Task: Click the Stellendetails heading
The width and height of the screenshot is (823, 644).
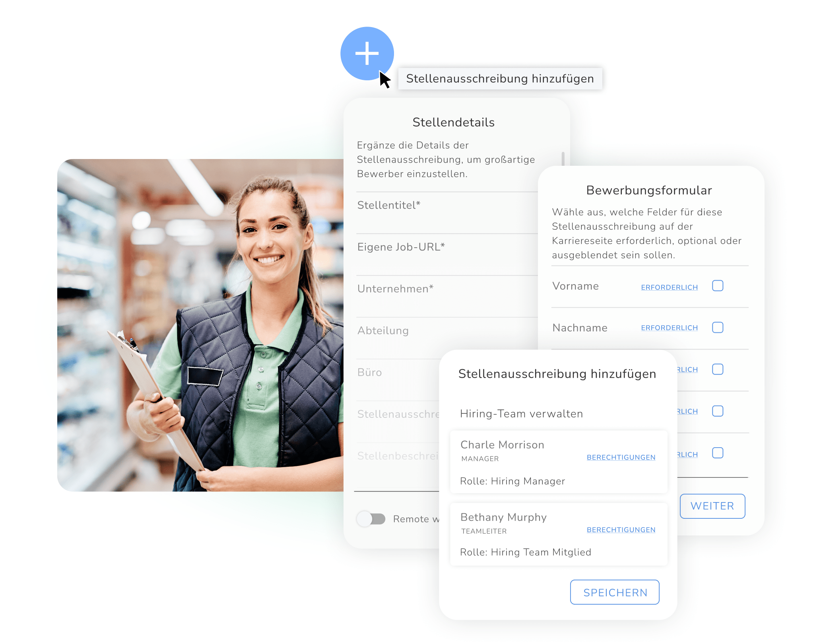Action: [454, 122]
